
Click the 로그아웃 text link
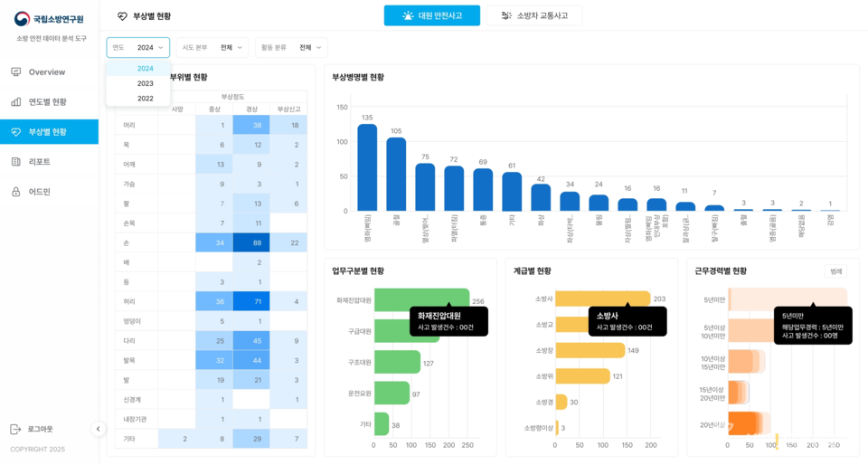click(x=40, y=429)
